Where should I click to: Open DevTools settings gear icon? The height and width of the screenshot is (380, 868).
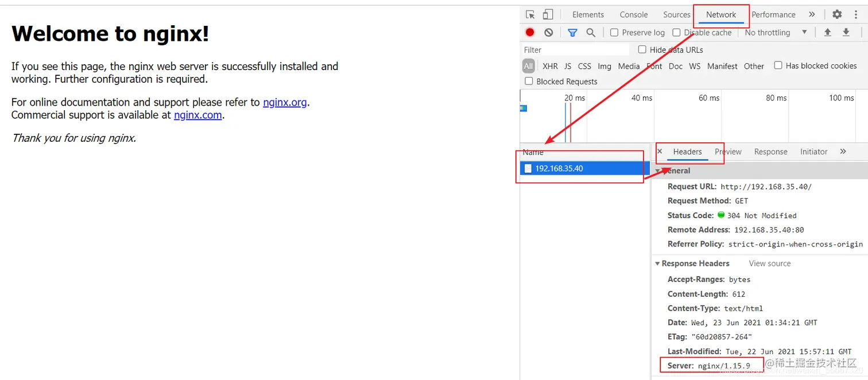click(837, 15)
